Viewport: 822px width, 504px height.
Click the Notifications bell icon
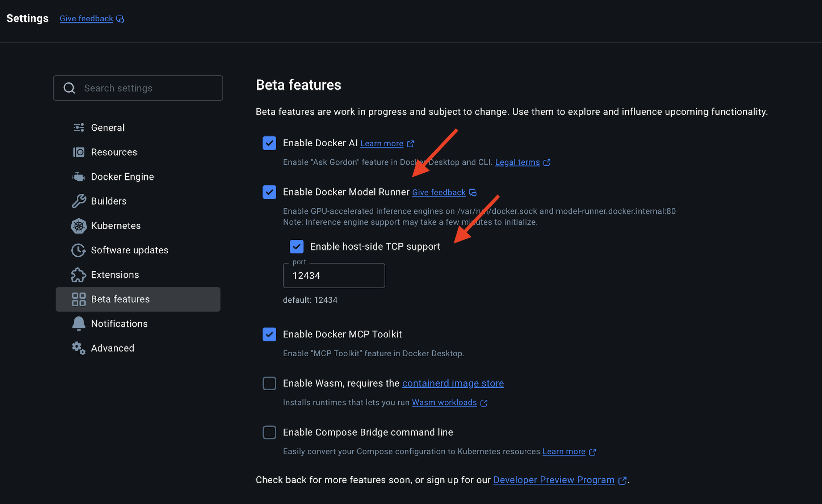79,323
